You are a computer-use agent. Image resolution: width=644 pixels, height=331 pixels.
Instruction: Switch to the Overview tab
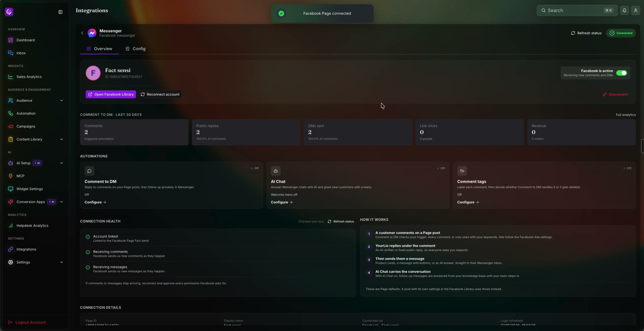tap(99, 49)
